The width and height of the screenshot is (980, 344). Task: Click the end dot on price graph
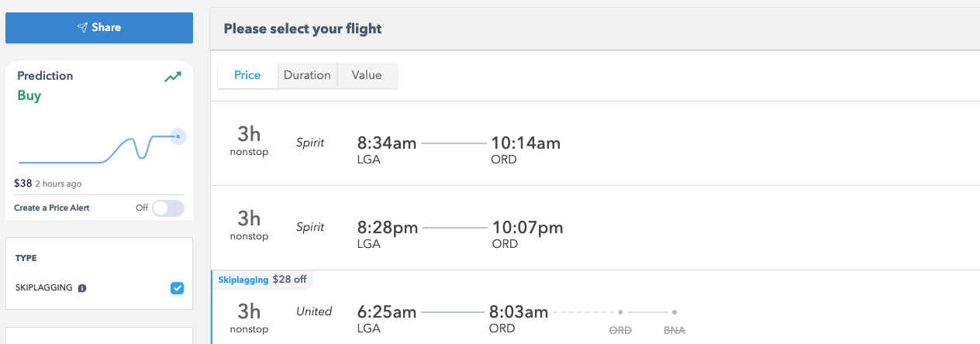pos(178,137)
